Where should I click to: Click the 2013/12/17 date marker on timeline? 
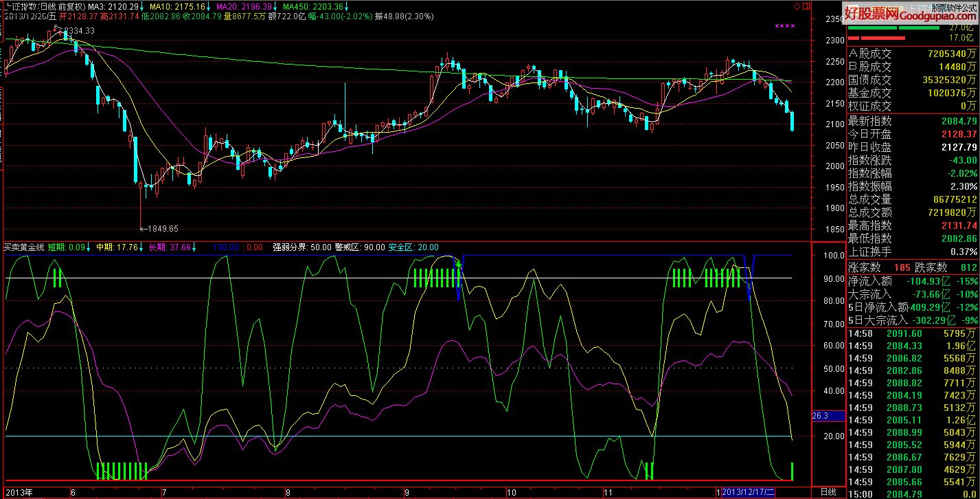pos(750,492)
